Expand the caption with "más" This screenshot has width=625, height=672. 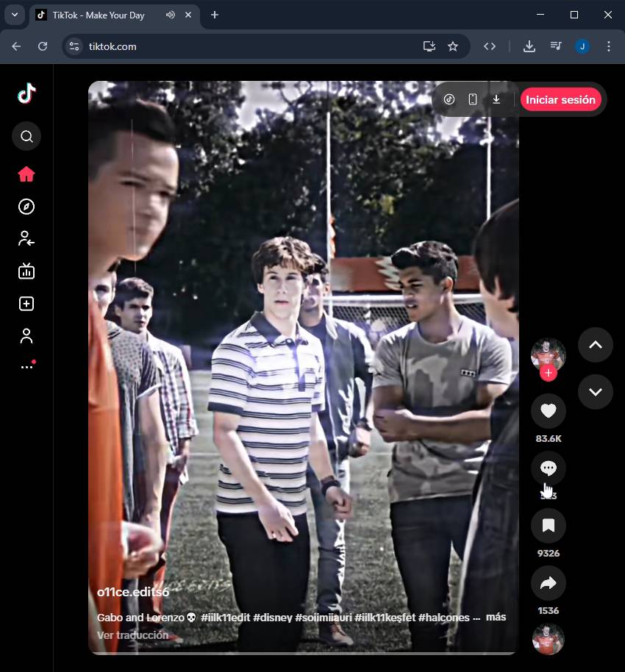(x=496, y=617)
